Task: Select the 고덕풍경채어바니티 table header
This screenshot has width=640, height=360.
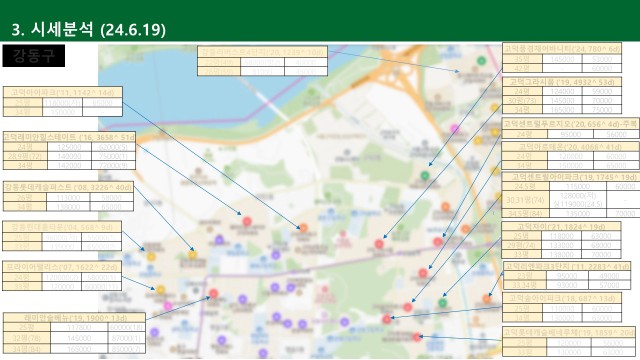Action: pos(562,49)
